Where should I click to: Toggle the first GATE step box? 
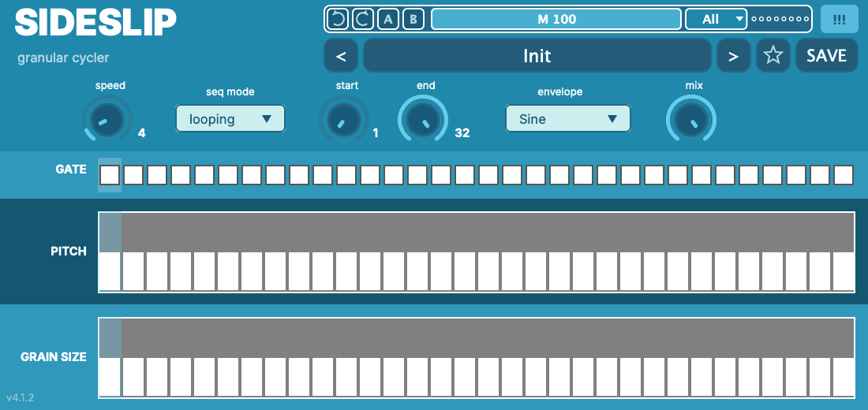coord(110,175)
